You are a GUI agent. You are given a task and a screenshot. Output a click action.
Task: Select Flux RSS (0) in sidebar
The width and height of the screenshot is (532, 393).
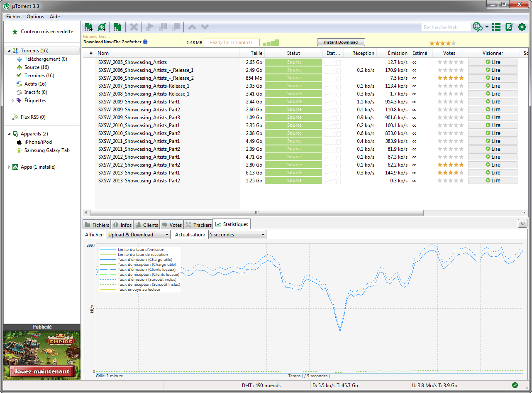click(29, 117)
